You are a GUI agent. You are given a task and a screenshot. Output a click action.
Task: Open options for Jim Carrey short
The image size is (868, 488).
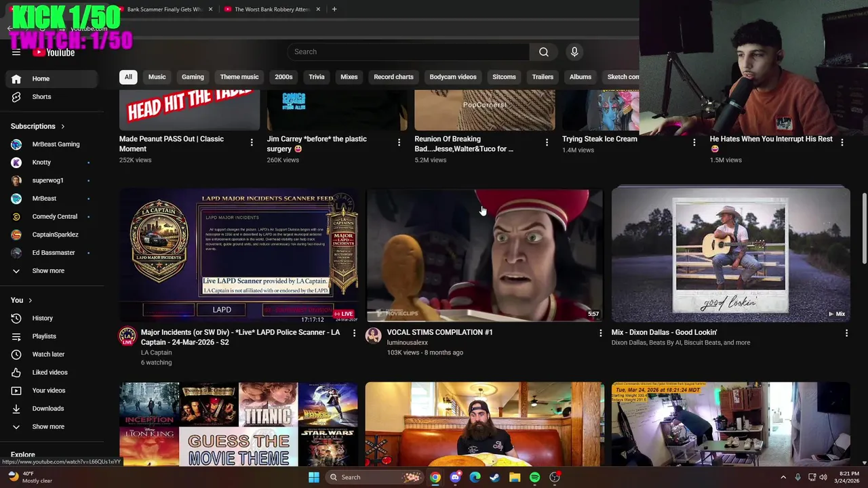399,142
